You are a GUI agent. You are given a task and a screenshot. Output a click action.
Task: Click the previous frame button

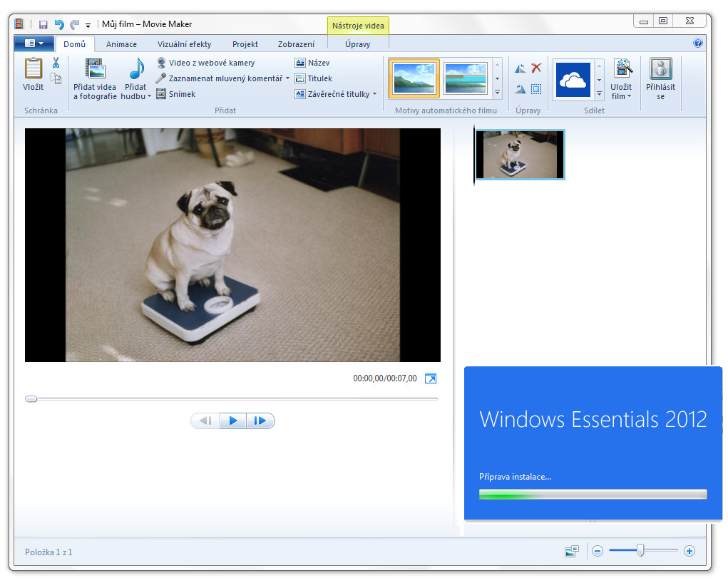pos(205,421)
